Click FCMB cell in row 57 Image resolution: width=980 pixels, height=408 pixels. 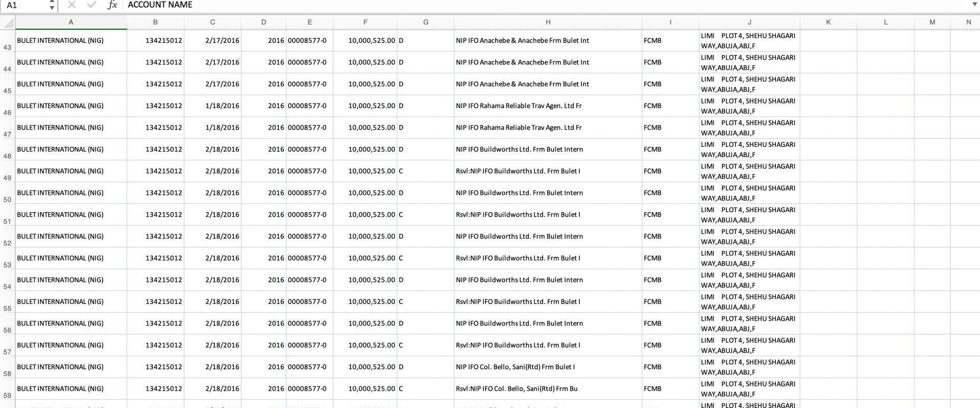click(652, 345)
